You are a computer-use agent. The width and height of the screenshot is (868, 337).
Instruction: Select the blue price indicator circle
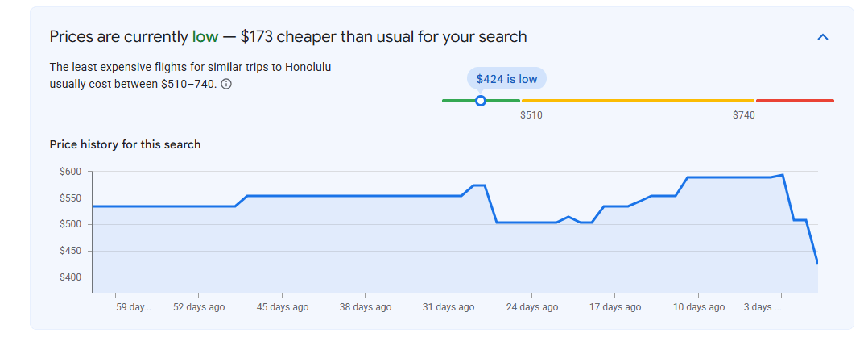click(x=481, y=101)
